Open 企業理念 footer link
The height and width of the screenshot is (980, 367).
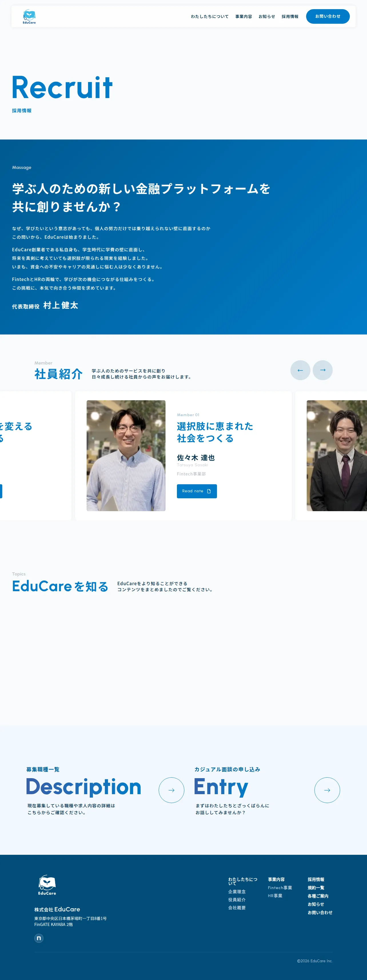[237, 892]
